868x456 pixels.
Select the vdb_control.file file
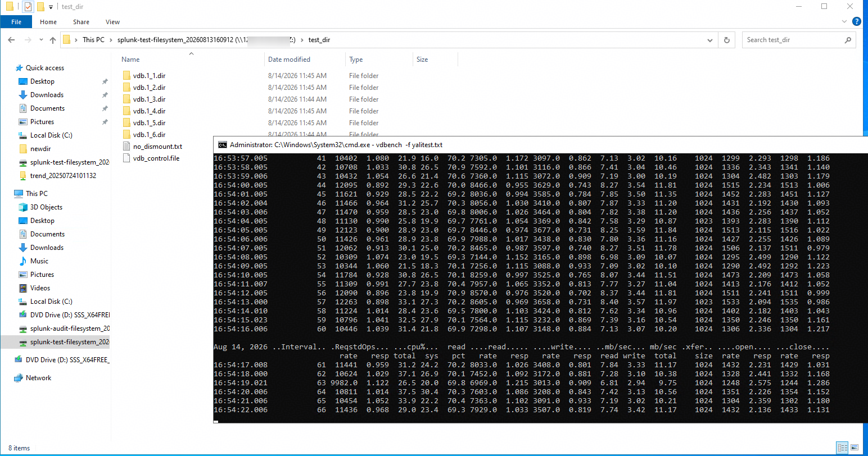coord(156,158)
